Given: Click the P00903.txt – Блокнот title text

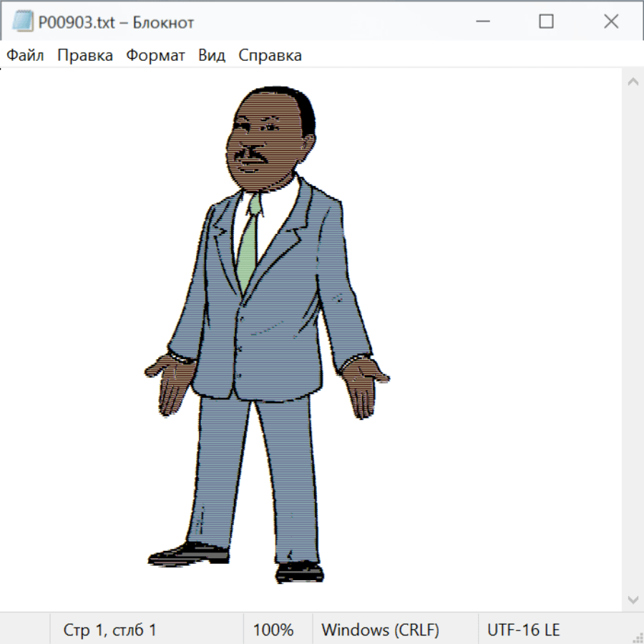Looking at the screenshot, I should pos(116,22).
